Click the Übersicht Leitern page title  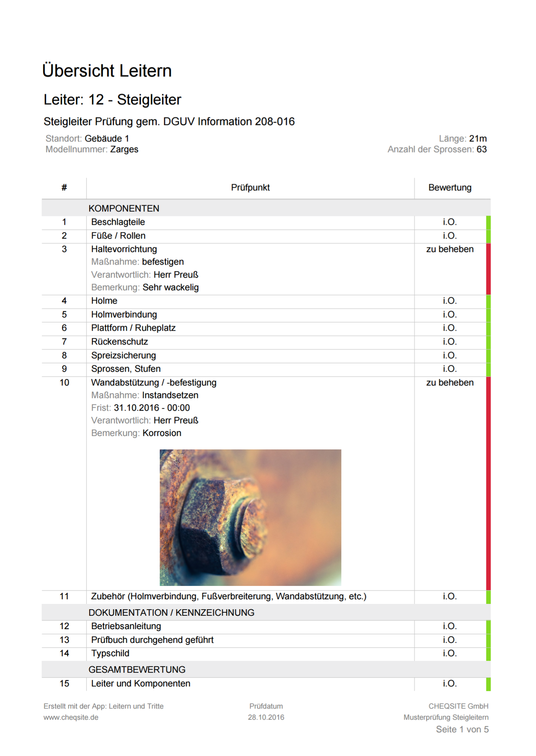point(107,71)
